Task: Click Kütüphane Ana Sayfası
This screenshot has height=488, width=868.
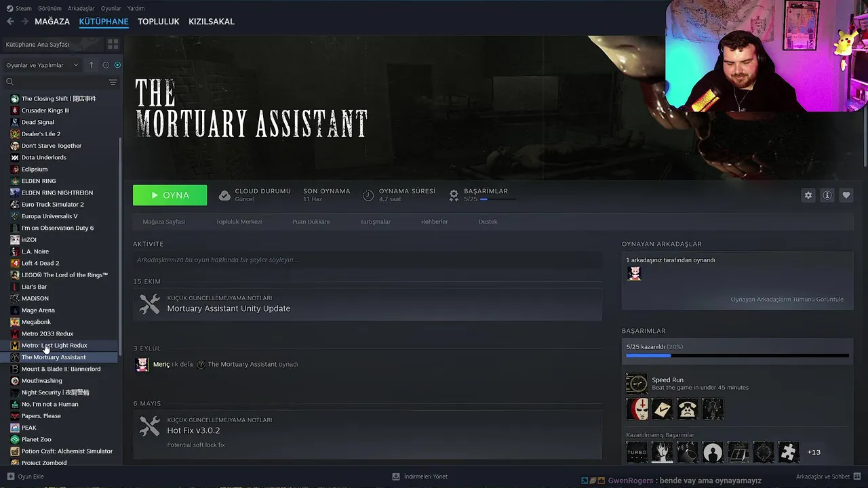Action: [38, 44]
